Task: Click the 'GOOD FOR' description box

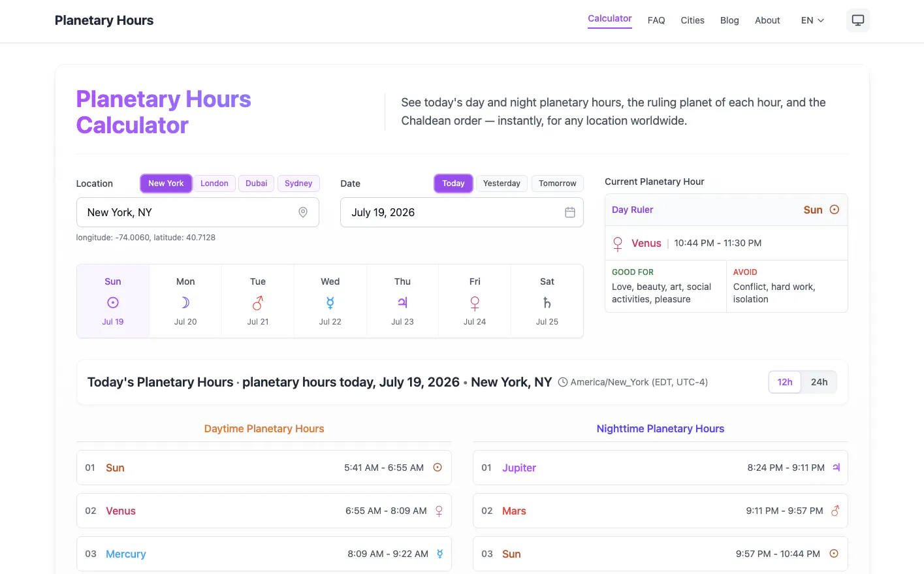Action: click(665, 286)
